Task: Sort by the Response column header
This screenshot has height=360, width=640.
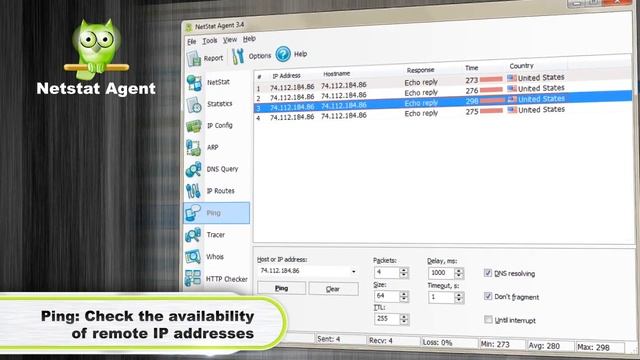Action: pyautogui.click(x=420, y=70)
